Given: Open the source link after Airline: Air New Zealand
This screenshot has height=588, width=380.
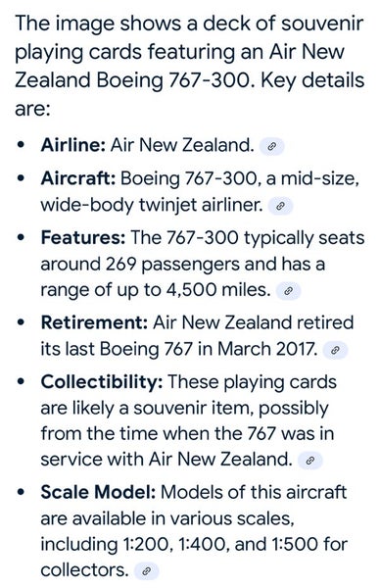Looking at the screenshot, I should point(272,146).
